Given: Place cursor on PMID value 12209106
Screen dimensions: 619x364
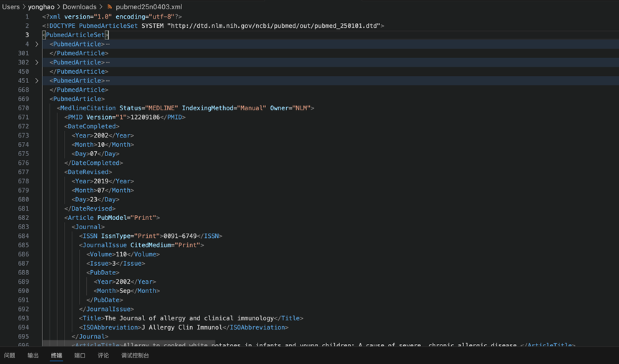Looking at the screenshot, I should coord(144,118).
